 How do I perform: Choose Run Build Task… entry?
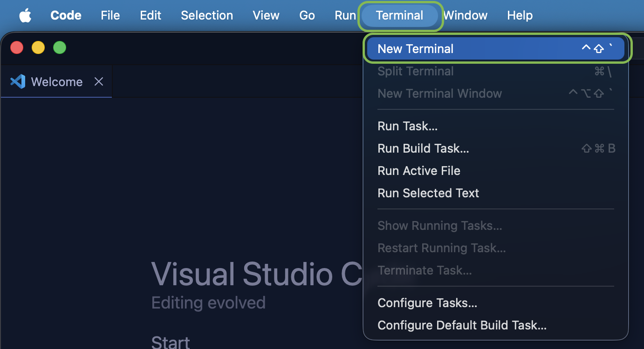[x=496, y=148]
